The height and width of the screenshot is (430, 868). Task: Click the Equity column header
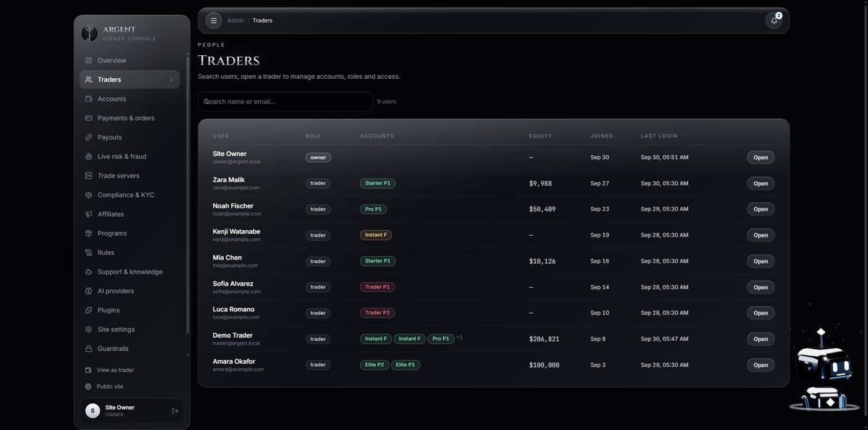tap(541, 136)
